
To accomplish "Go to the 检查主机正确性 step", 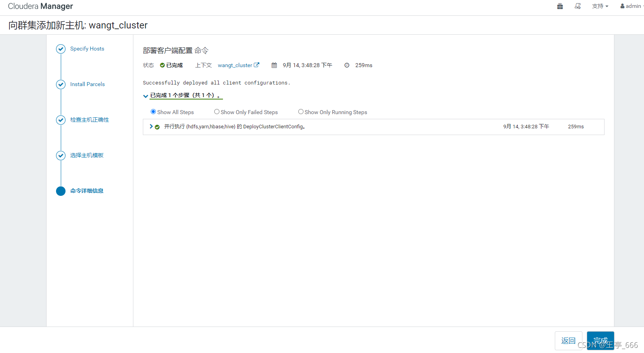I will pyautogui.click(x=90, y=120).
